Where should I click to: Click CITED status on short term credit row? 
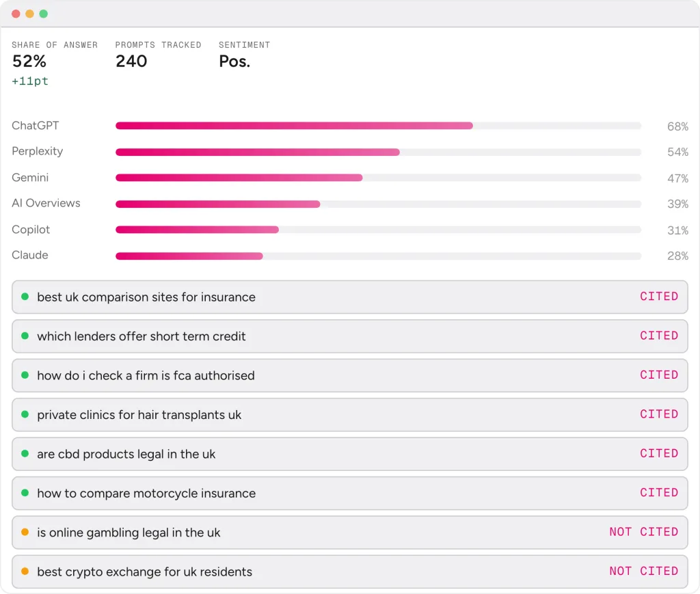(x=659, y=336)
